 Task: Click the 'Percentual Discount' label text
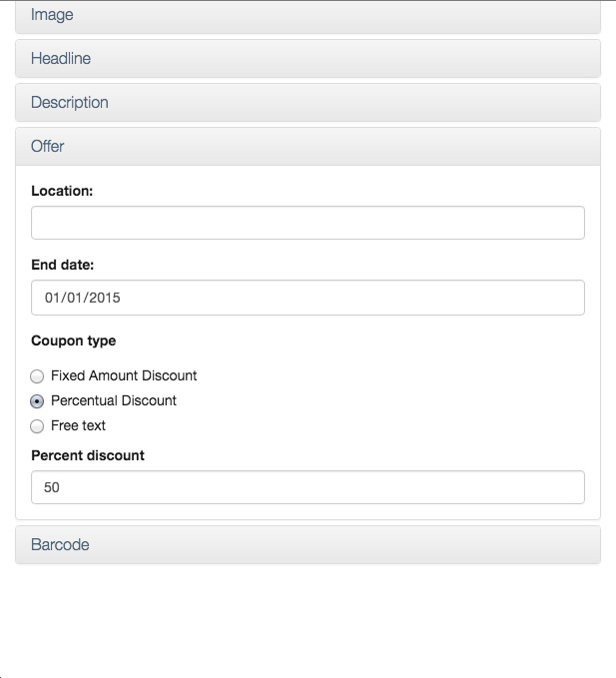(x=114, y=400)
